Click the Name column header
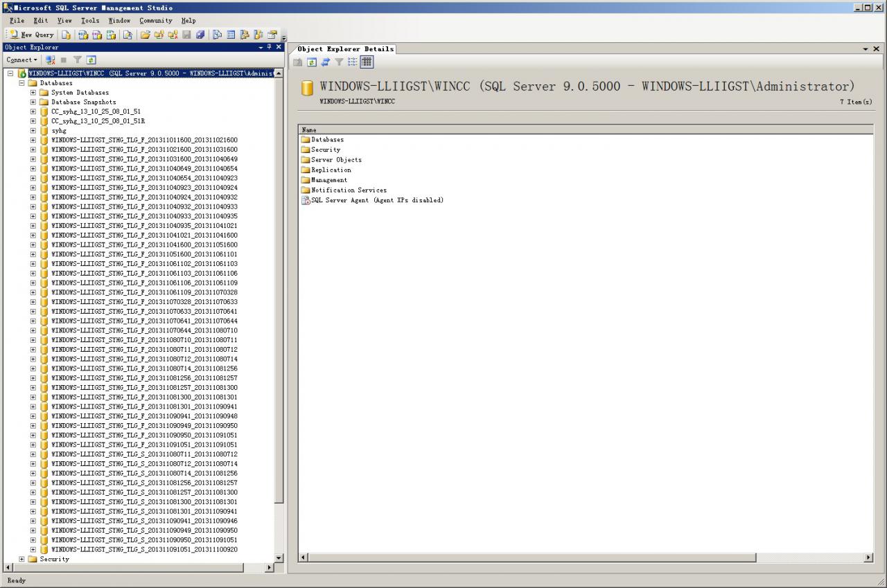This screenshot has height=588, width=887. [586, 130]
